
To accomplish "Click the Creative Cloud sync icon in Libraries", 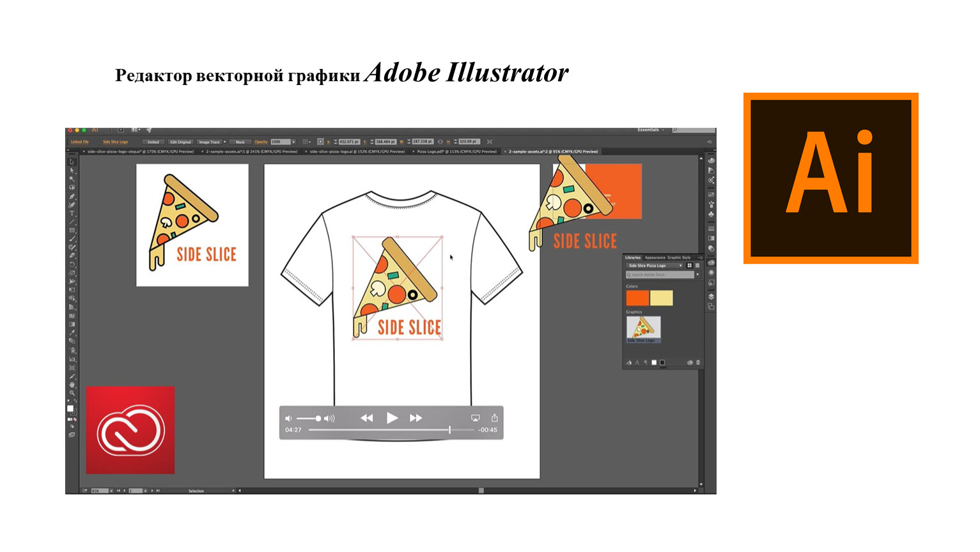I will tap(690, 362).
